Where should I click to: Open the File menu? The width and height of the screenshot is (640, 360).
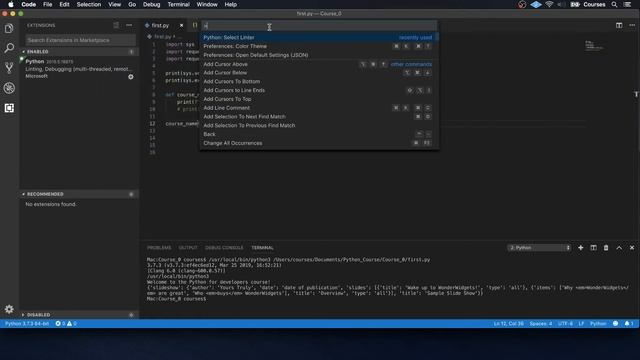pyautogui.click(x=48, y=4)
